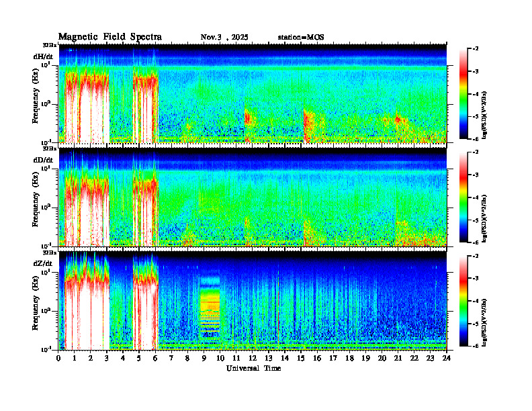The height and width of the screenshot is (411, 532).
Task: Click the '32Hz' label atop the dD/dt panel
Action: [50, 148]
